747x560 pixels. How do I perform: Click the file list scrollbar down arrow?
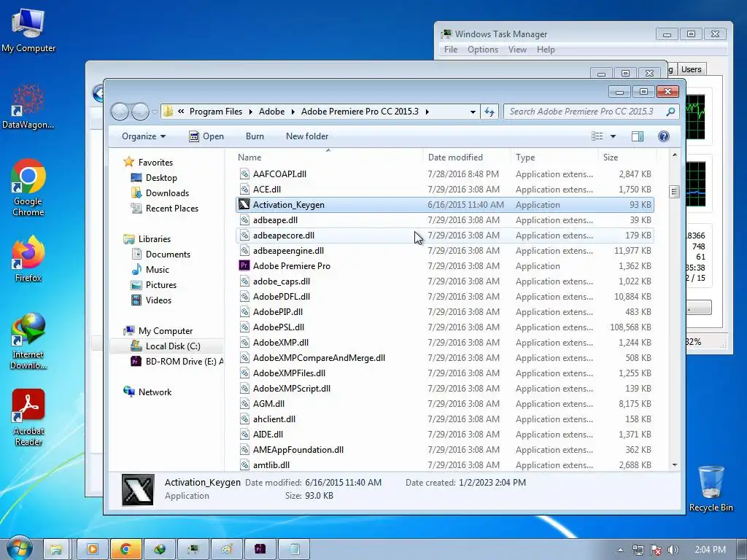(675, 464)
